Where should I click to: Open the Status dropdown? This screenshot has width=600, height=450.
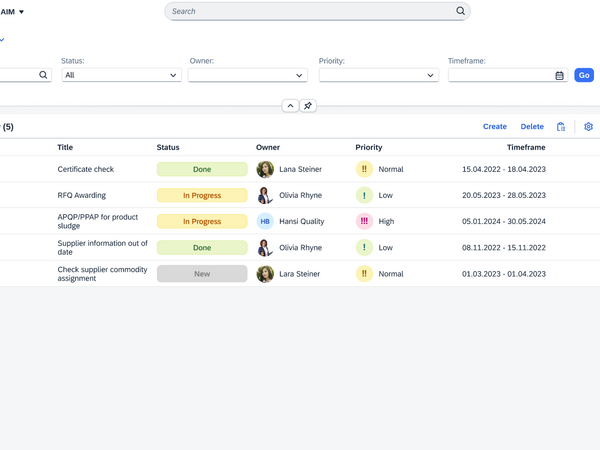pos(121,75)
